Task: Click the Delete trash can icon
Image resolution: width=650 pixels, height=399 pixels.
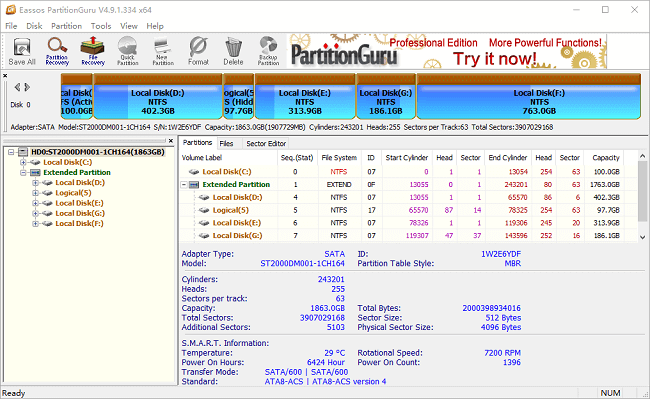Action: click(233, 51)
